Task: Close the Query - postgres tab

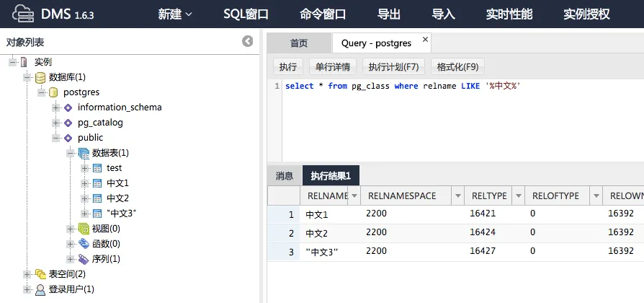Action: tap(425, 40)
